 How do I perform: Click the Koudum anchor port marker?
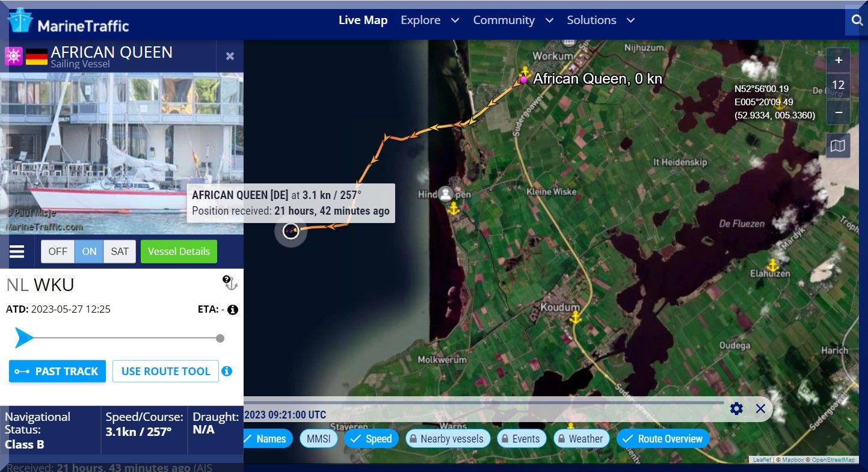coord(576,317)
